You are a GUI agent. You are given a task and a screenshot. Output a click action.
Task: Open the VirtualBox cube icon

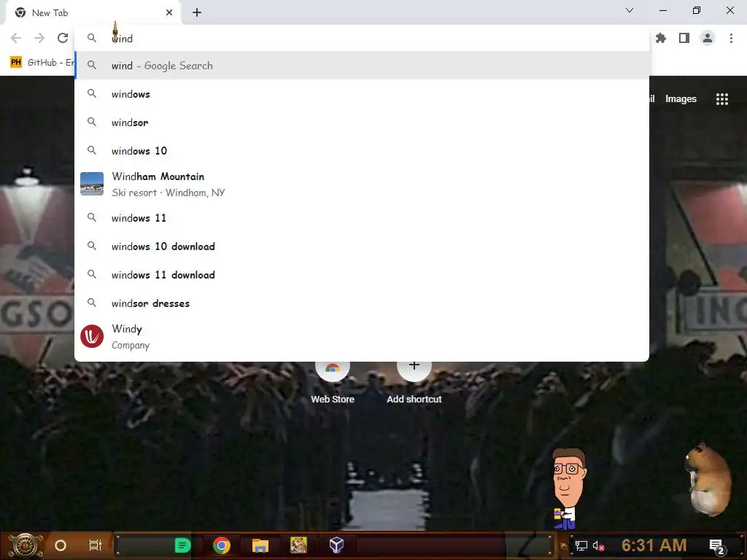pyautogui.click(x=337, y=545)
